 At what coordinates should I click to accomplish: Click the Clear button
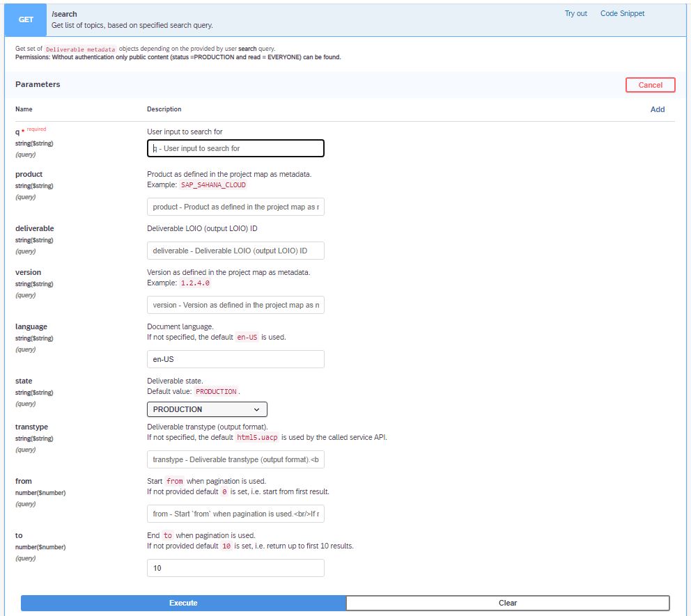507,603
